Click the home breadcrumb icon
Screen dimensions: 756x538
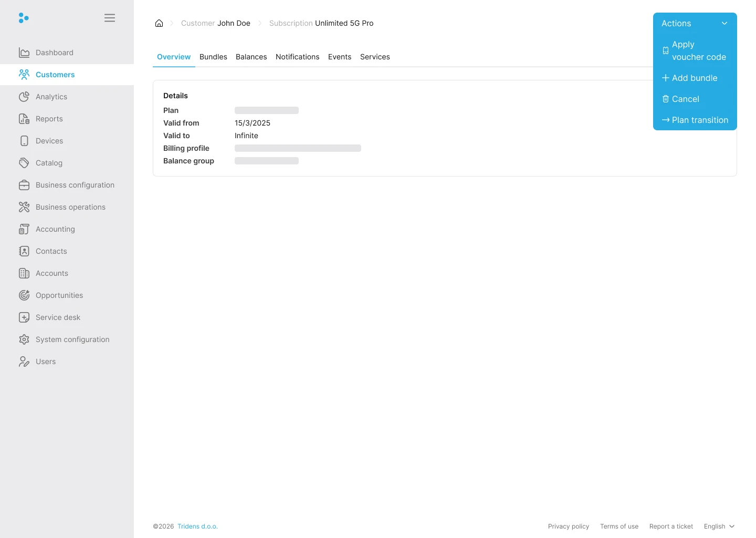[159, 23]
